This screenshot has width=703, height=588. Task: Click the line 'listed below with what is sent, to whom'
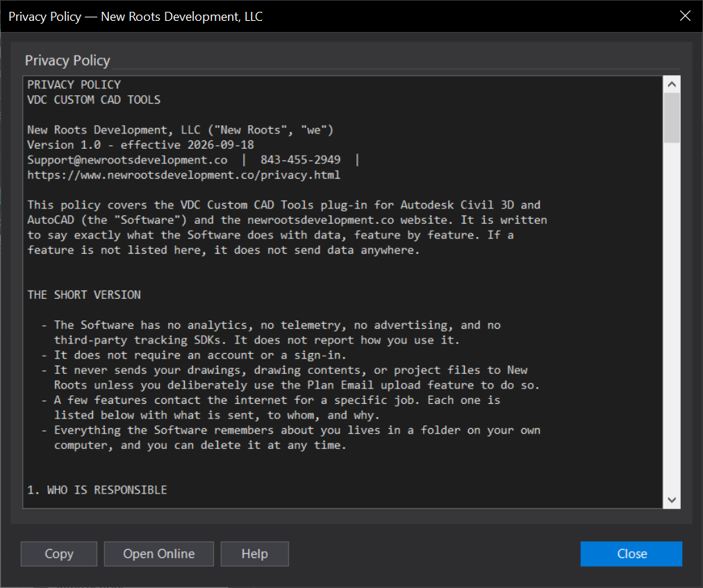coord(217,416)
